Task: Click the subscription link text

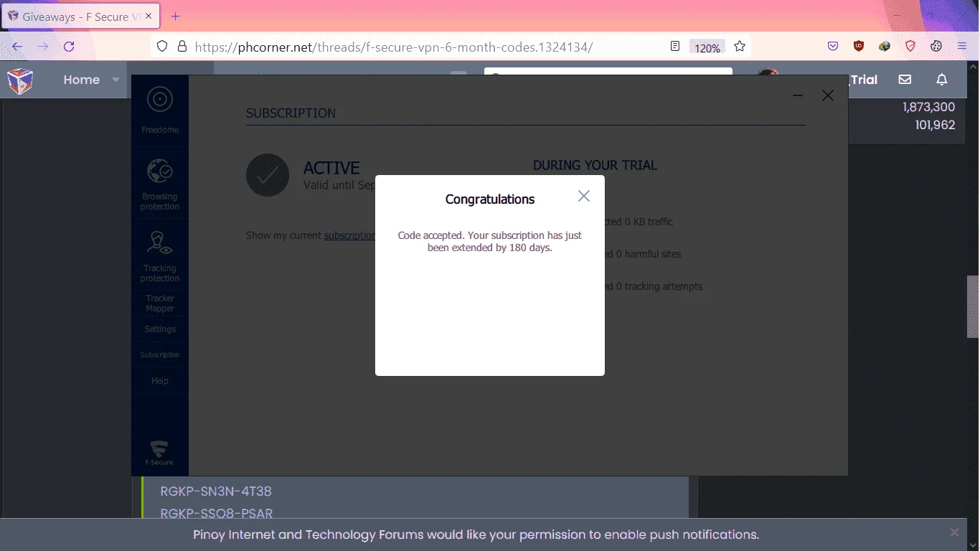Action: click(x=349, y=235)
